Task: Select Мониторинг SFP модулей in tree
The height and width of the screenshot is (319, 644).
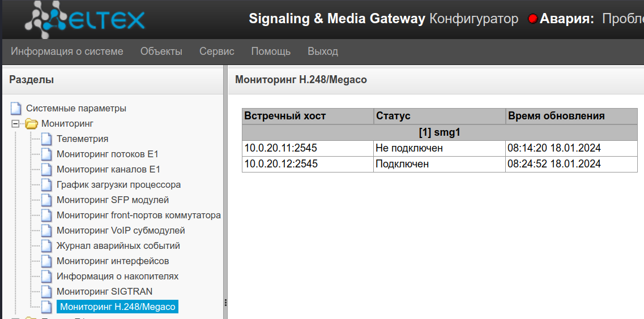Action: [x=112, y=200]
